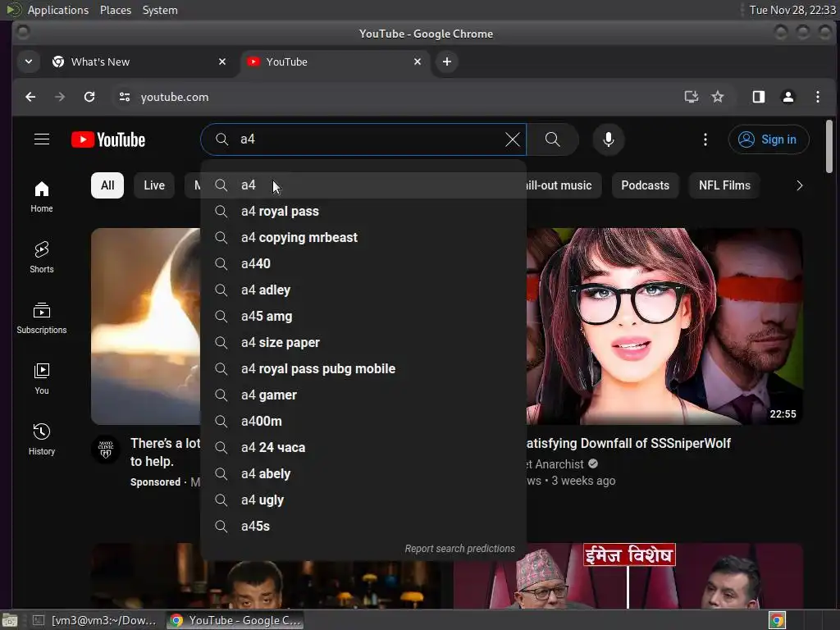
Task: Reload the YouTube page
Action: pyautogui.click(x=89, y=97)
